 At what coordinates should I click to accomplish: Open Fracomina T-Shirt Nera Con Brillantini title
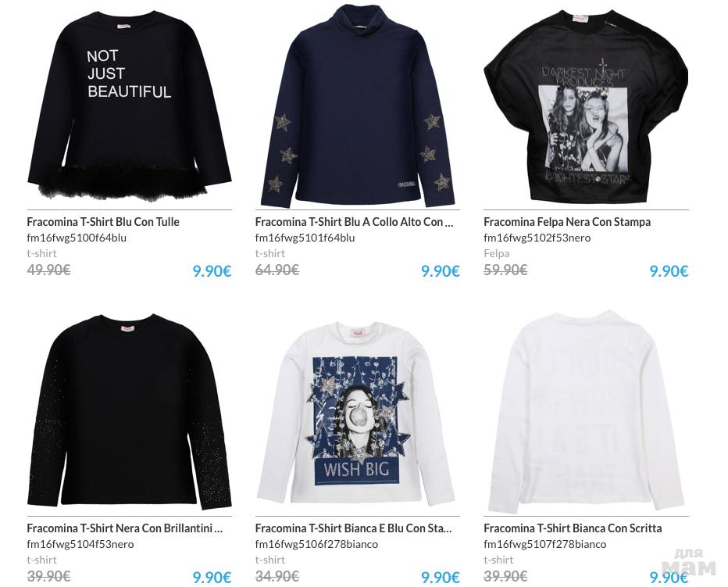tap(124, 528)
